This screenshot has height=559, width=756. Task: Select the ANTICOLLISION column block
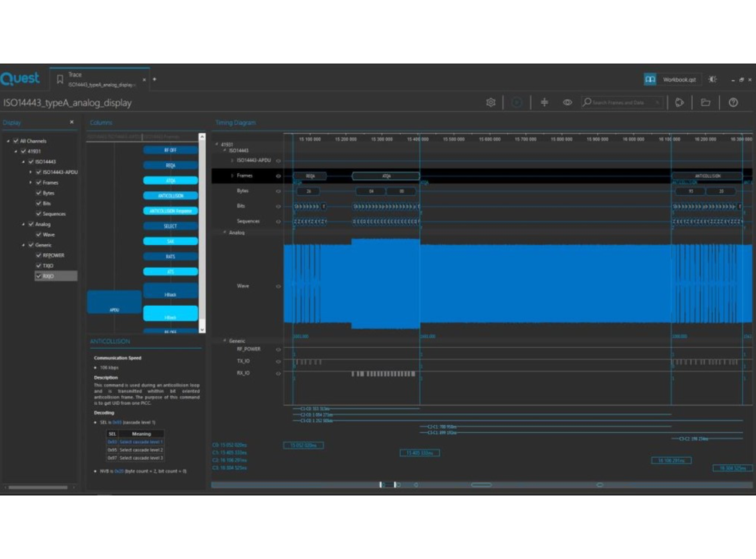tap(170, 196)
